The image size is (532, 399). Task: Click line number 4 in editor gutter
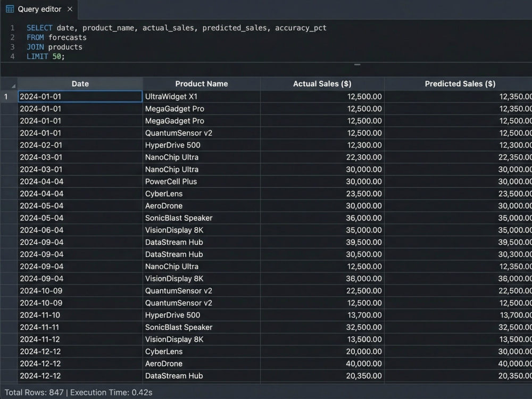(12, 56)
